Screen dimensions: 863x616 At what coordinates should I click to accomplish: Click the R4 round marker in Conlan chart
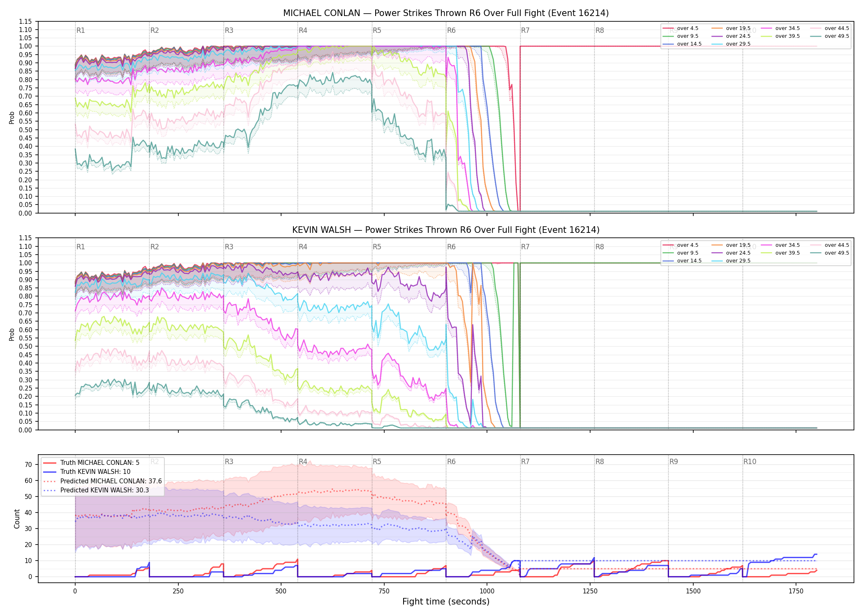tap(303, 30)
